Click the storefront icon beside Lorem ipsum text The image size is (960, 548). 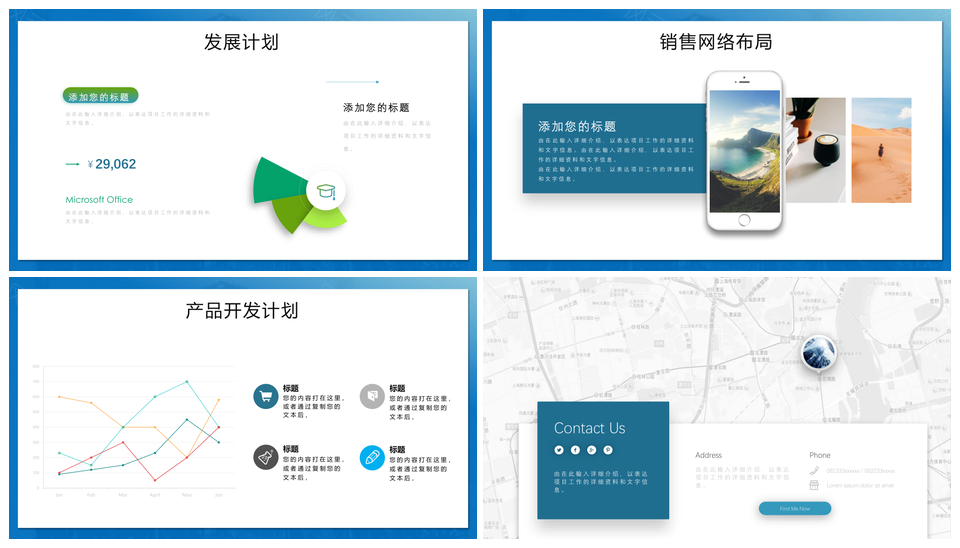point(814,485)
